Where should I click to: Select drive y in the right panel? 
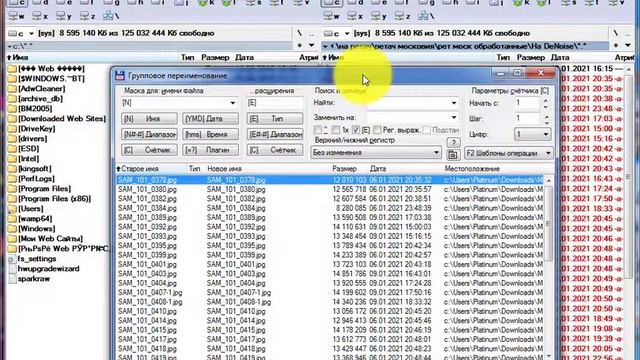click(x=379, y=16)
